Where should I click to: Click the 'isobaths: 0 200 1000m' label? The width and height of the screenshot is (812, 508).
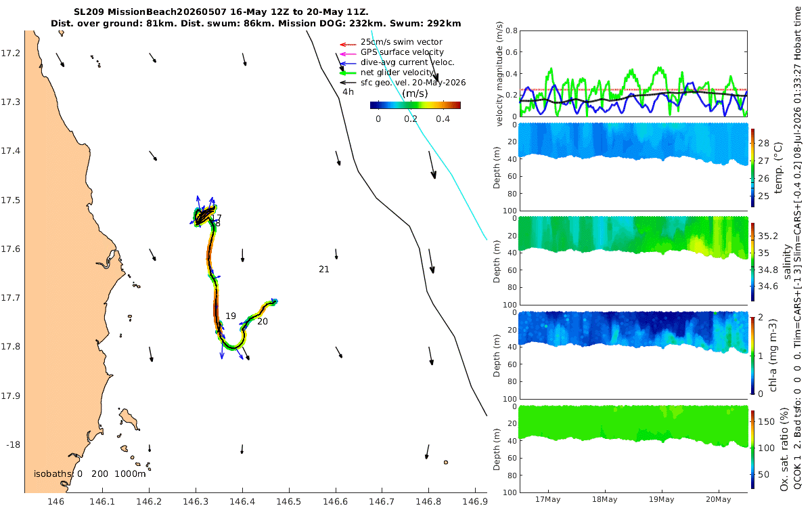[90, 474]
